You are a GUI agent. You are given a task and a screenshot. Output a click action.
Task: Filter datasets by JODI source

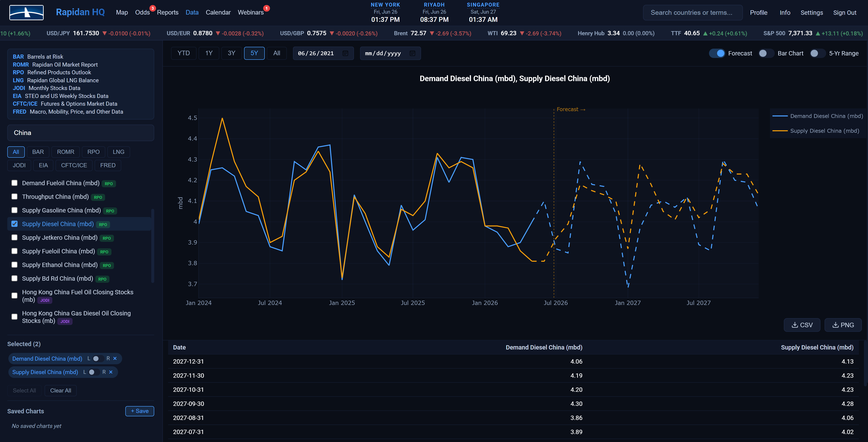(x=19, y=165)
